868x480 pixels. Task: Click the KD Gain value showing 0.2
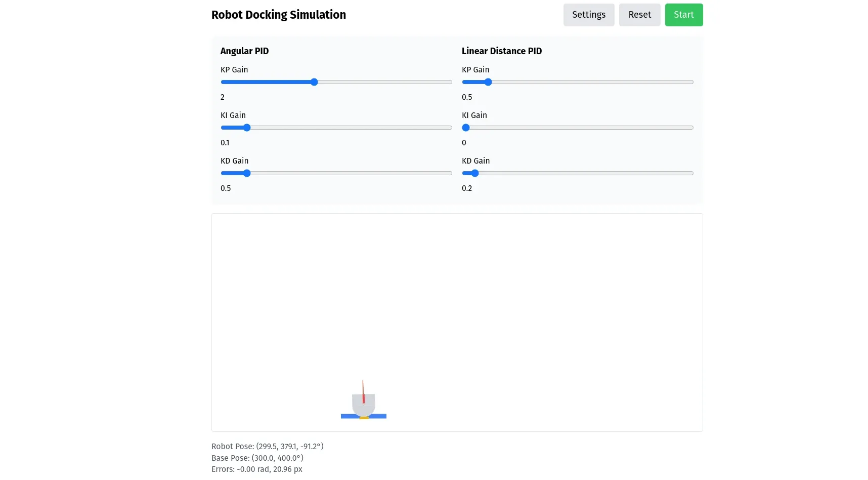coord(467,188)
